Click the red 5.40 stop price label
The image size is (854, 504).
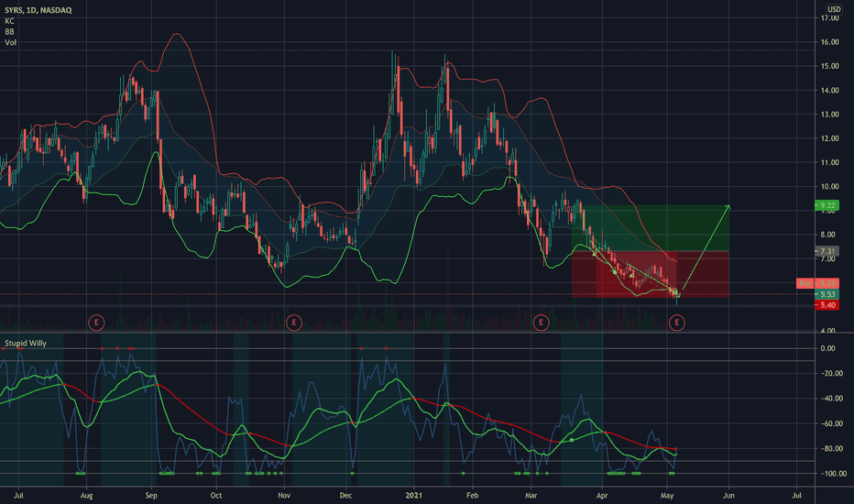827,305
